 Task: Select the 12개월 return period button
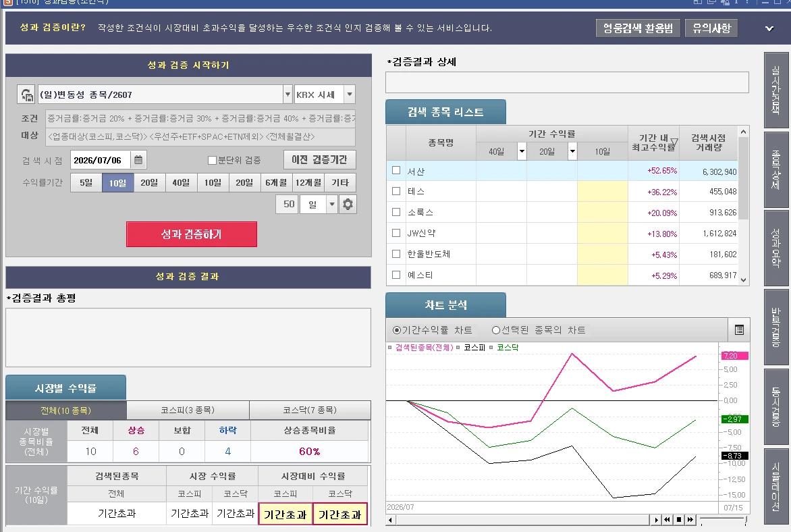(x=308, y=183)
